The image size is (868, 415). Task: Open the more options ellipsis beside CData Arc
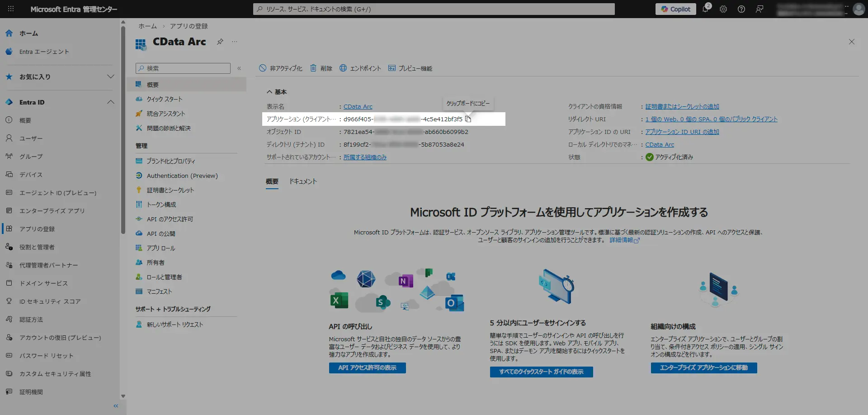234,42
